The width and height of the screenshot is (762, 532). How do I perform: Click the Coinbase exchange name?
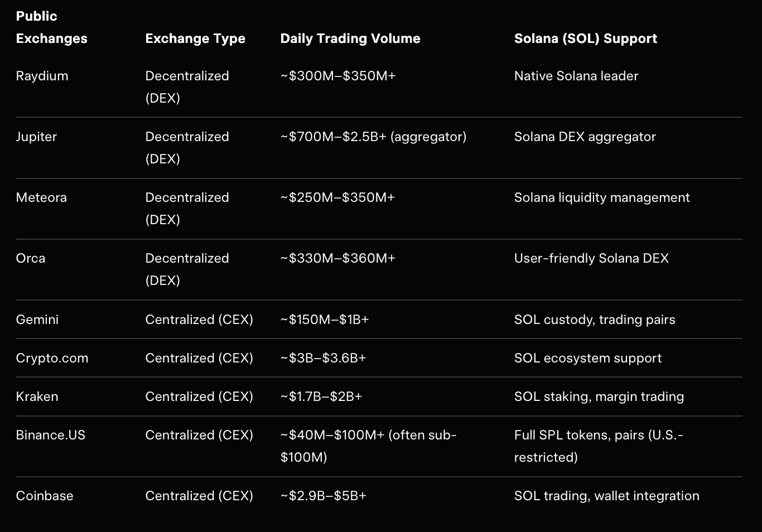click(x=45, y=496)
